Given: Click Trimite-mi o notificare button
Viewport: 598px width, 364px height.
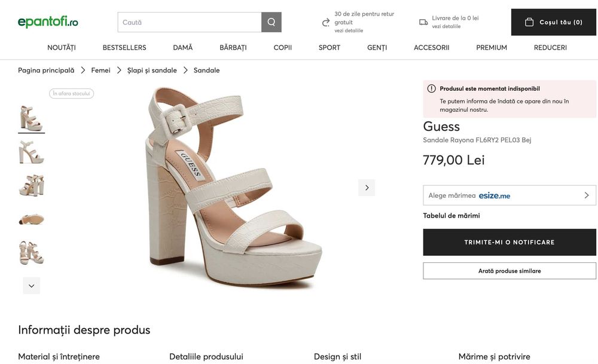Looking at the screenshot, I should (509, 242).
